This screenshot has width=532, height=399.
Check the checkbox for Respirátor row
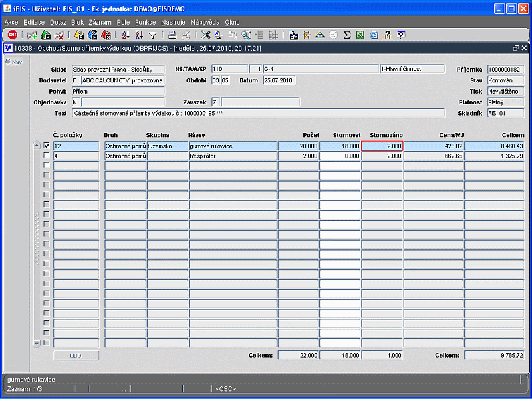tap(47, 156)
